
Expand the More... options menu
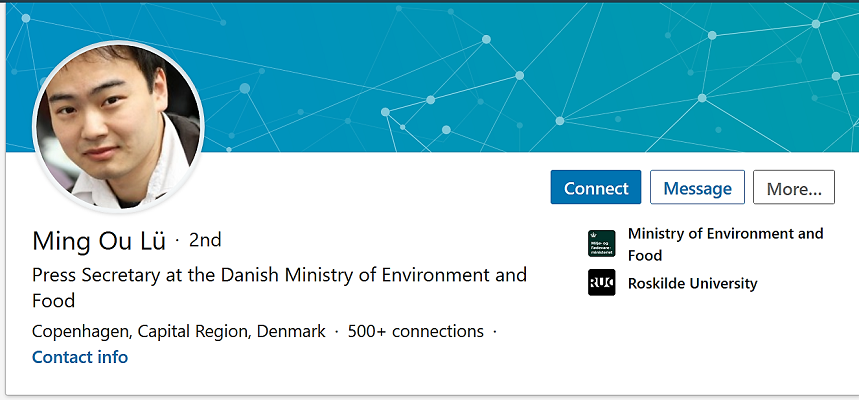click(794, 187)
